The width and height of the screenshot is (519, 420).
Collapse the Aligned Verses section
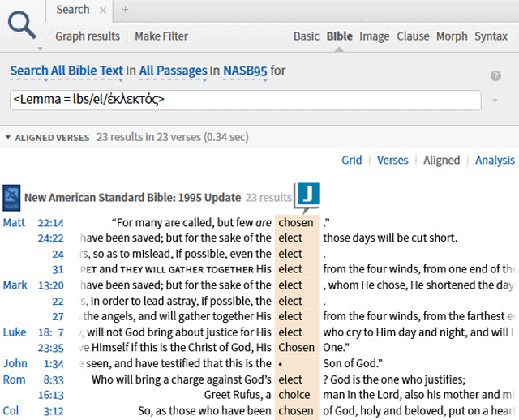click(8, 137)
